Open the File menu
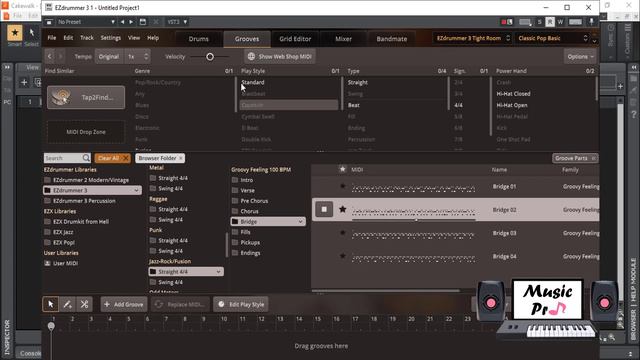The height and width of the screenshot is (360, 640). click(52, 38)
